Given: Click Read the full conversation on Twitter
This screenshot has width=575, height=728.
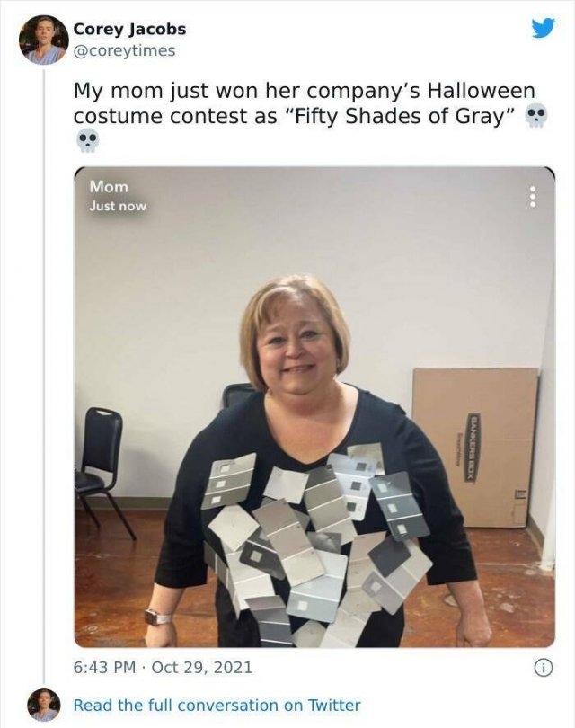Looking at the screenshot, I should [217, 706].
